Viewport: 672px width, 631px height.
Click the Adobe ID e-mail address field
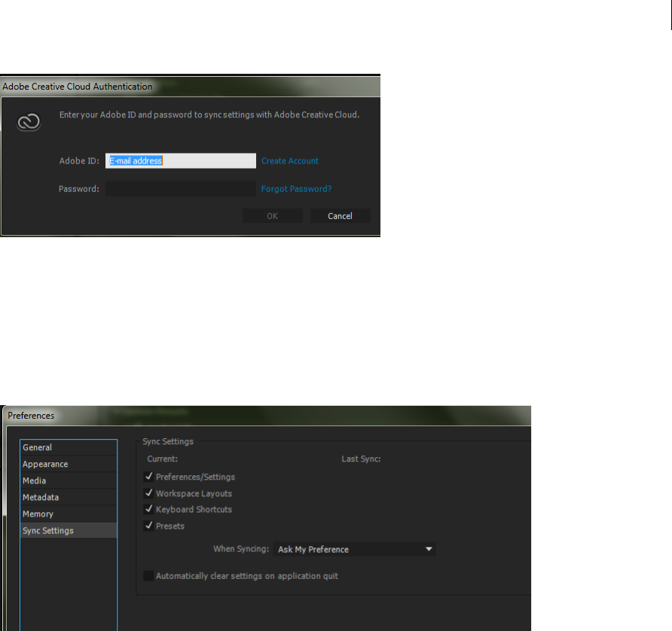pos(180,161)
